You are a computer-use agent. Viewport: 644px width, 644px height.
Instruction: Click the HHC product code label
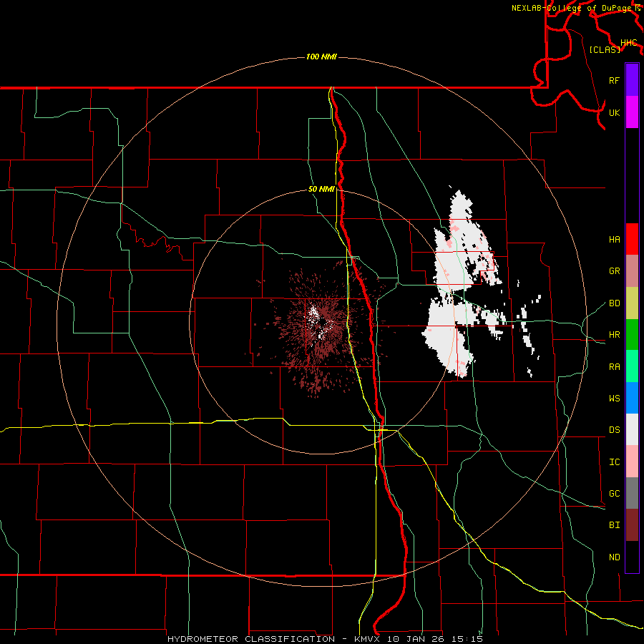click(x=629, y=43)
